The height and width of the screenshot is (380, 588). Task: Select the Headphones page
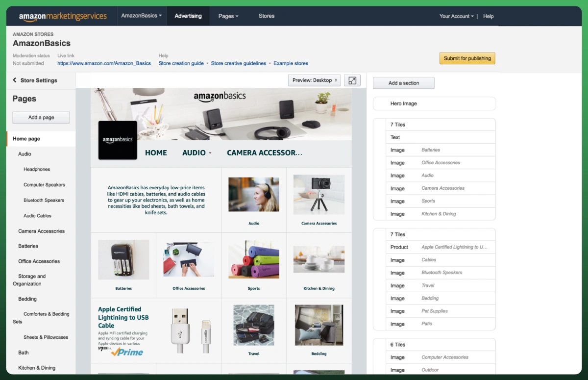click(x=37, y=169)
